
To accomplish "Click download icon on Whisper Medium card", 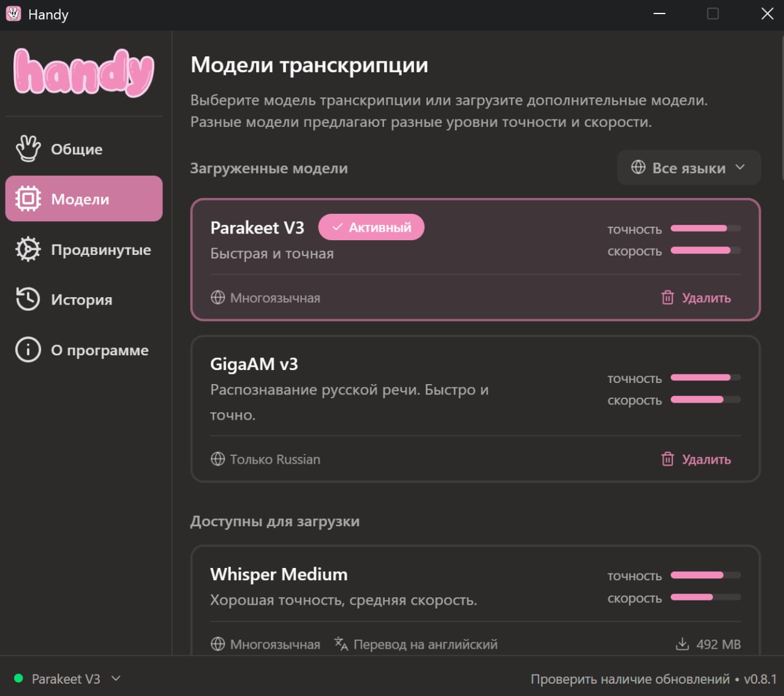I will (x=682, y=644).
